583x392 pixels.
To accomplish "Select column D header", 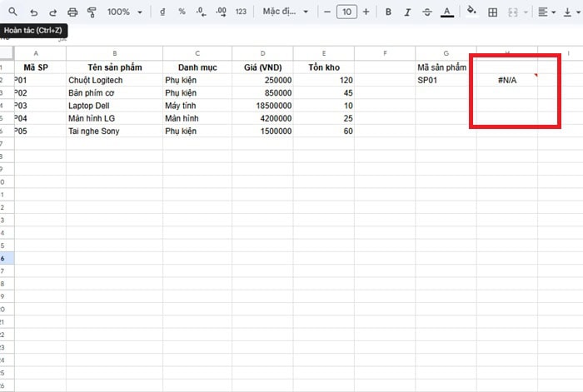I will pyautogui.click(x=263, y=53).
